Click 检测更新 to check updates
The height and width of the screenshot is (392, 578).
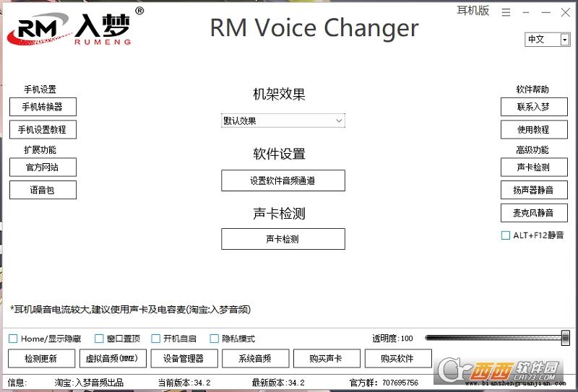point(42,358)
